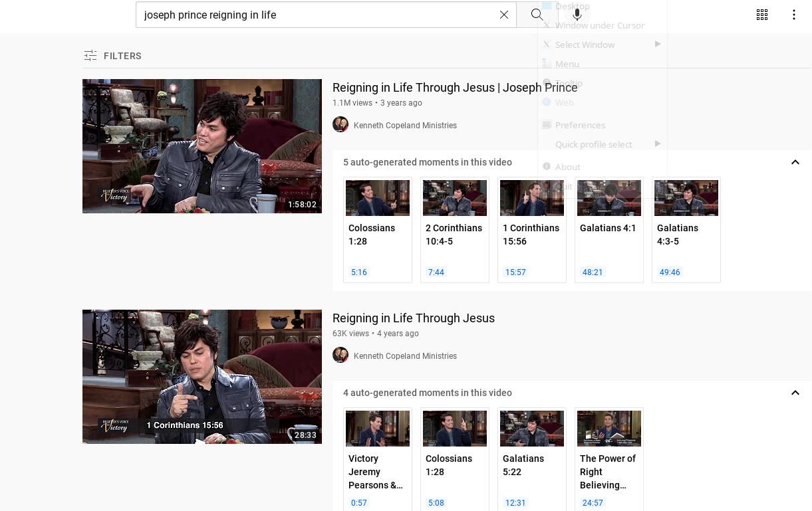Open Victory Jeremy Pearsons moment at 0:57
The width and height of the screenshot is (812, 511).
click(x=378, y=459)
